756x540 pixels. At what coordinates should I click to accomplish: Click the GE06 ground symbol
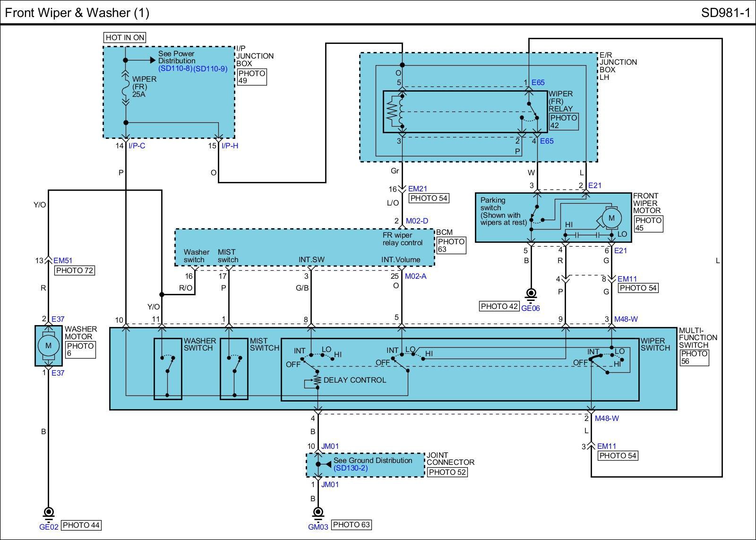(x=531, y=294)
